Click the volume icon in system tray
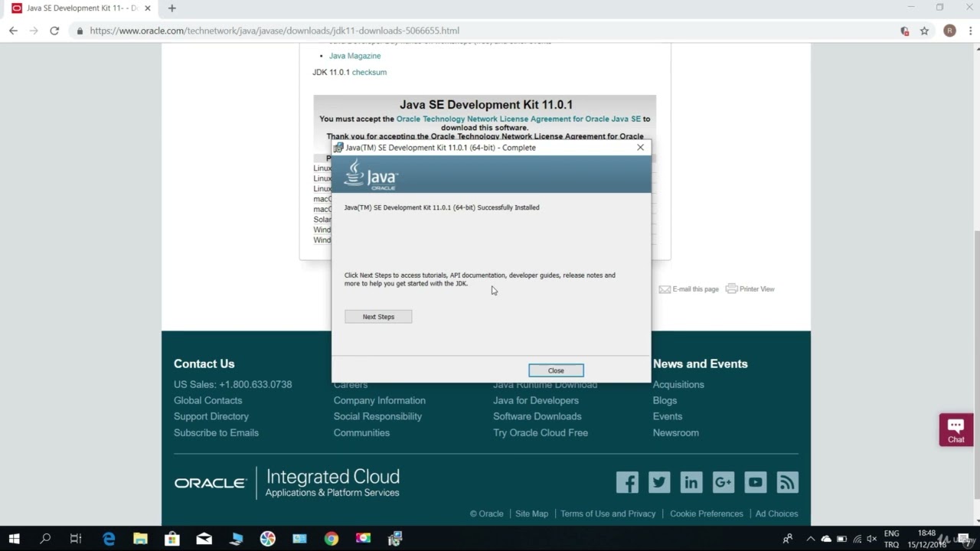The width and height of the screenshot is (980, 551). 871,539
